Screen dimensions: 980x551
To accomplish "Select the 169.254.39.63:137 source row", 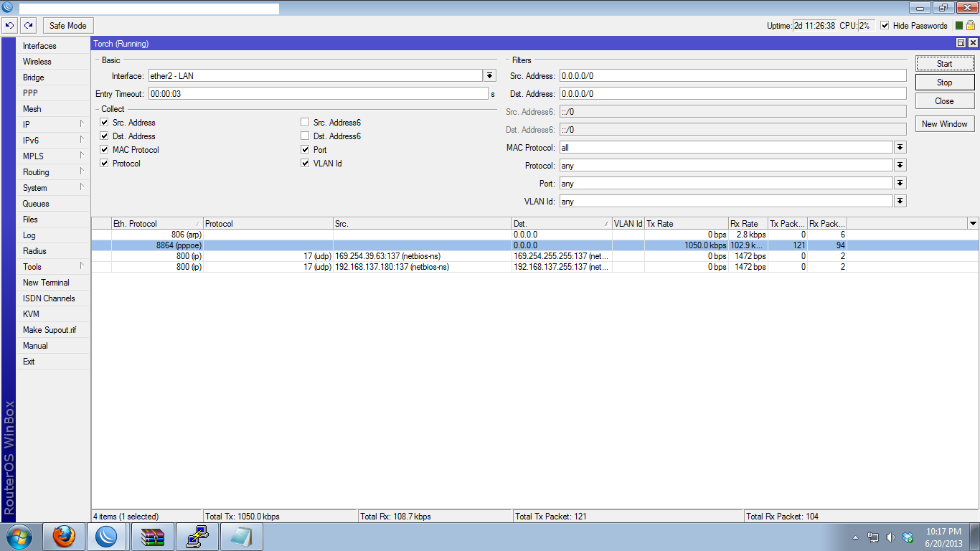I will [x=534, y=256].
